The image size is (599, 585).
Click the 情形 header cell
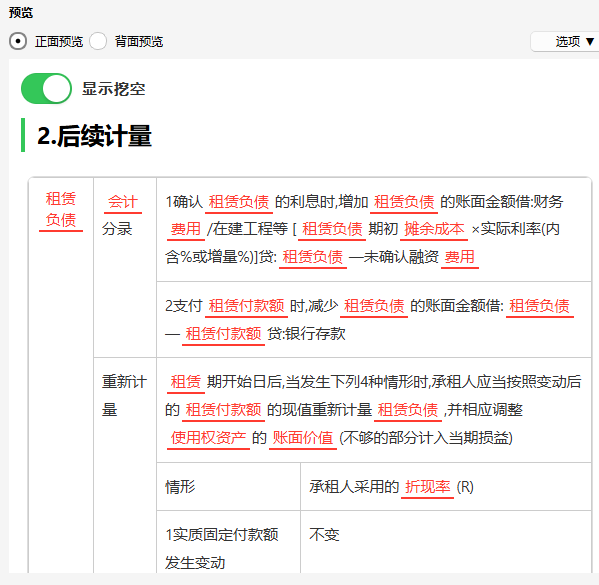pos(180,487)
